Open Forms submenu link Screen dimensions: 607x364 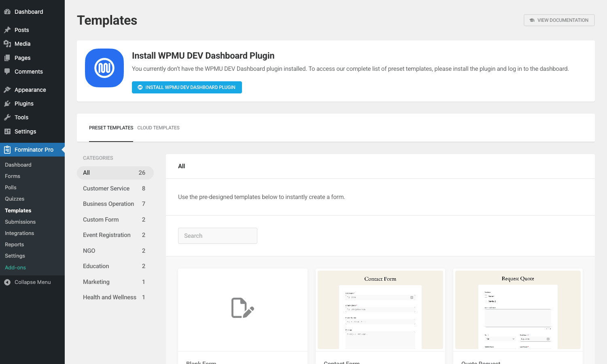[13, 176]
